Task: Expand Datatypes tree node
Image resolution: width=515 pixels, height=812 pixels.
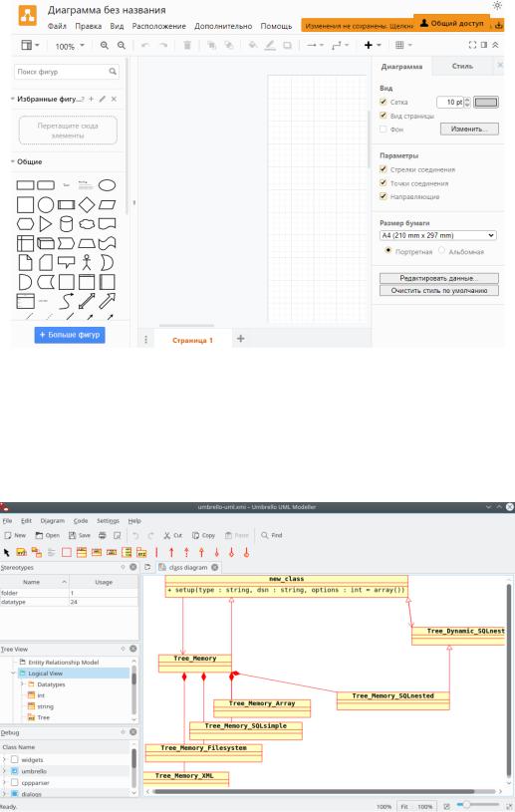Action: (22, 684)
